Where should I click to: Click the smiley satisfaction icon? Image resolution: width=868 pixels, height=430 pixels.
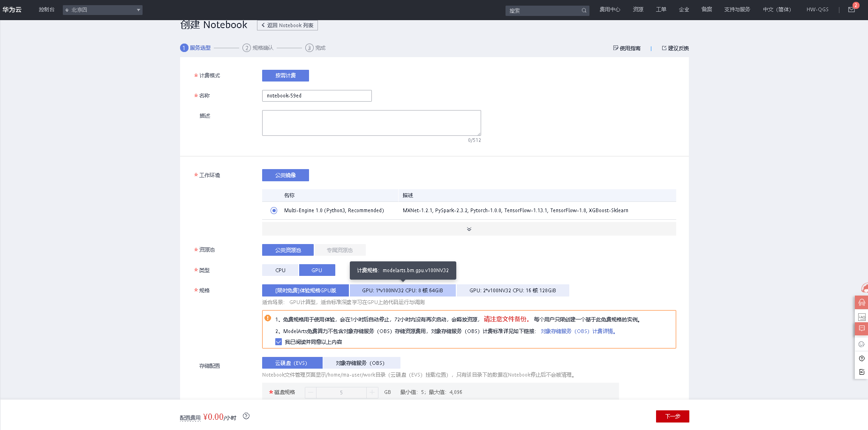click(x=861, y=344)
